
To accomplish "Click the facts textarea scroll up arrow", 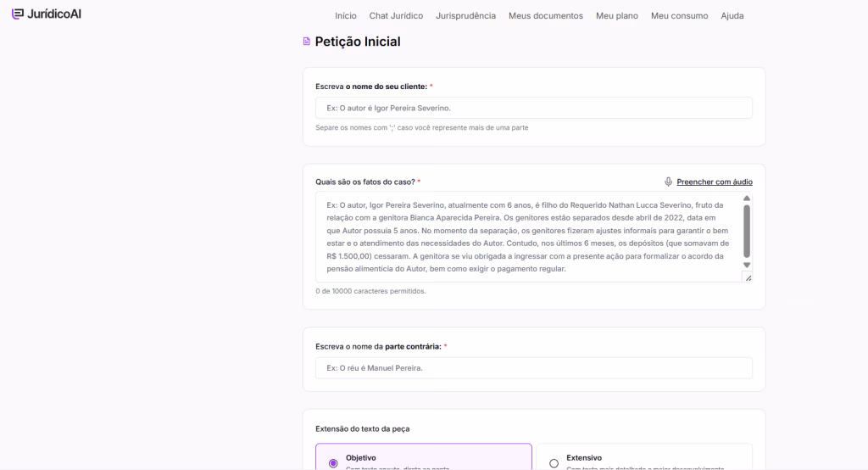I will 747,199.
